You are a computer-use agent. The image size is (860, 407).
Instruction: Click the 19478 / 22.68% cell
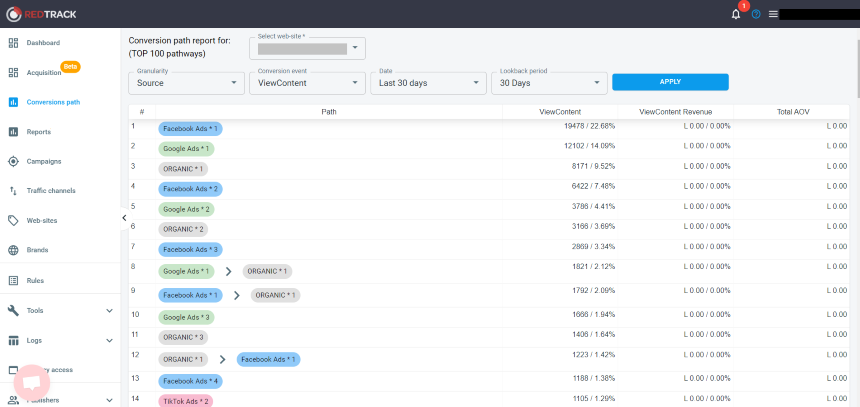(592, 126)
